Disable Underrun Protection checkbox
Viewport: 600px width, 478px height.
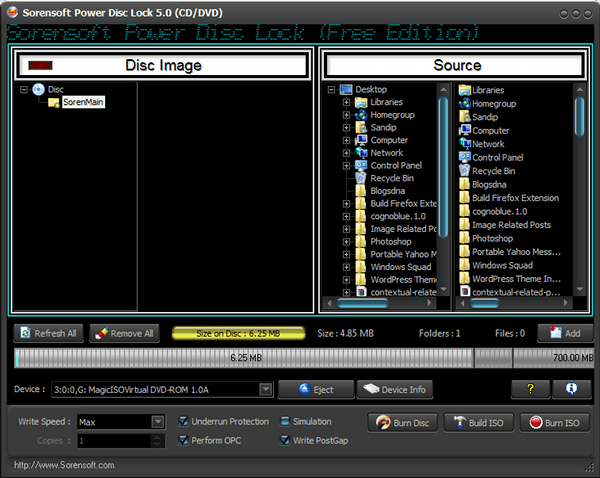point(184,421)
